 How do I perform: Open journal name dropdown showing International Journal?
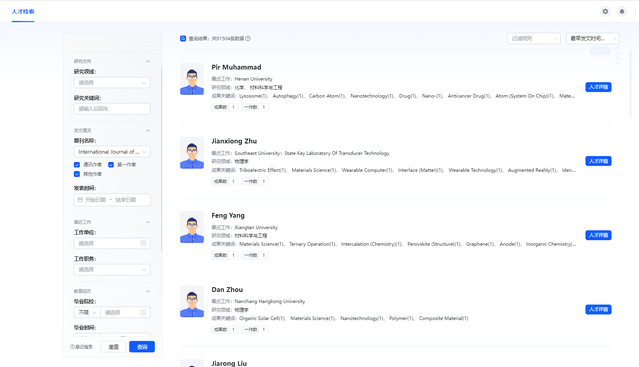click(112, 152)
